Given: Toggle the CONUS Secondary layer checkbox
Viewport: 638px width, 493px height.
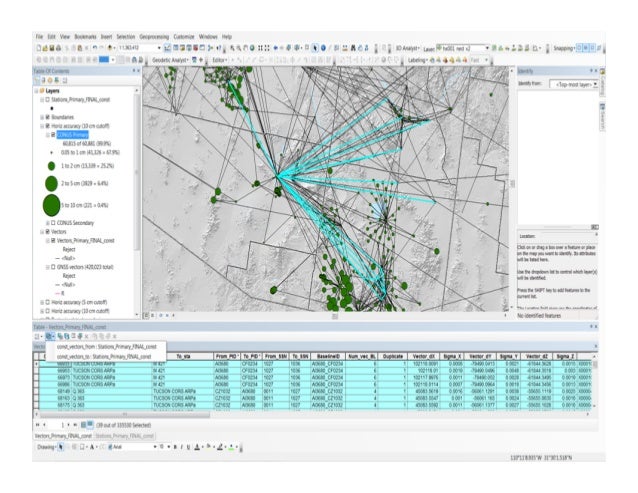Looking at the screenshot, I should [x=53, y=223].
